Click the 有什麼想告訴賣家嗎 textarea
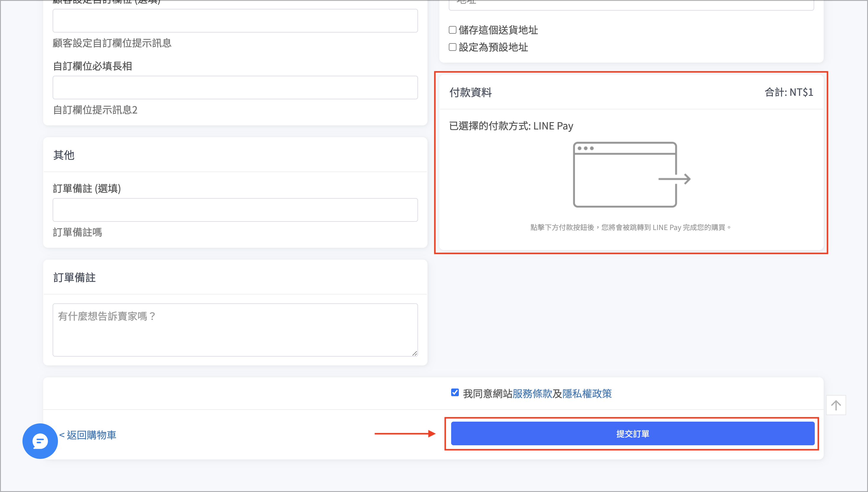Screen dimensions: 868x492 tap(235, 330)
